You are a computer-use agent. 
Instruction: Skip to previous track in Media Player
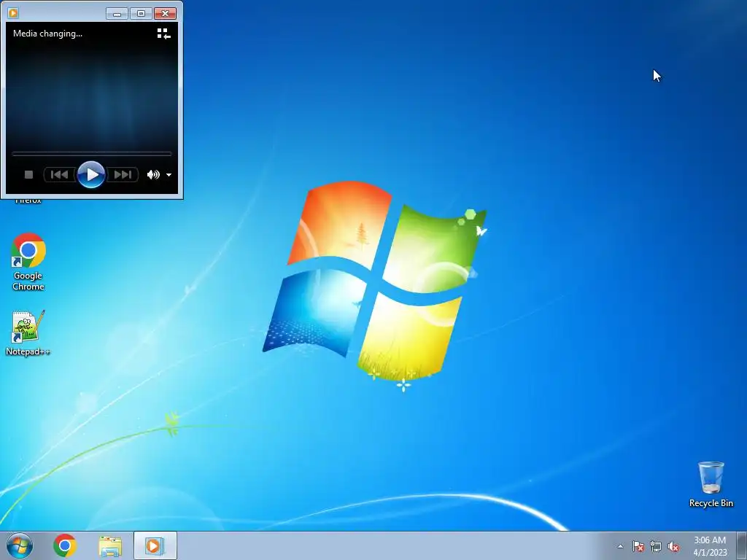pyautogui.click(x=60, y=175)
